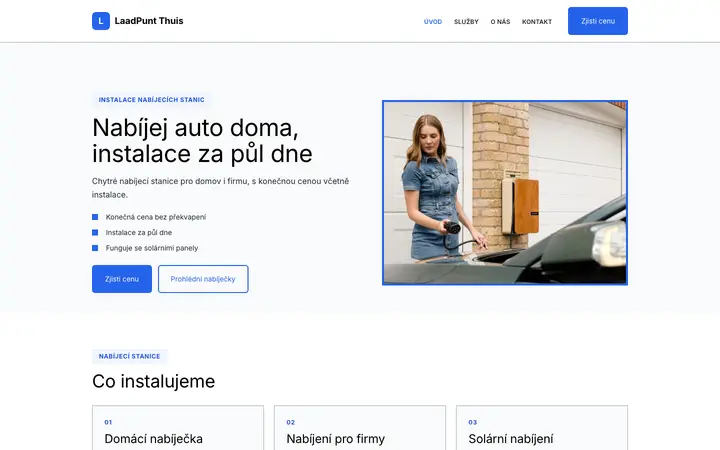The image size is (720, 450).
Task: Click the NABÍJECÍ STANICE section badge
Action: [x=129, y=356]
